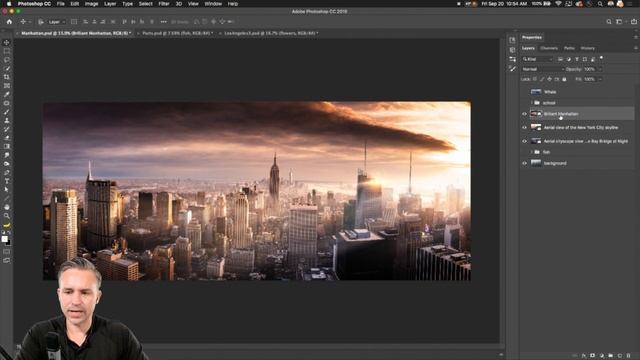Select the Rectangular Marquee tool
This screenshot has width=640, height=360.
(7, 51)
